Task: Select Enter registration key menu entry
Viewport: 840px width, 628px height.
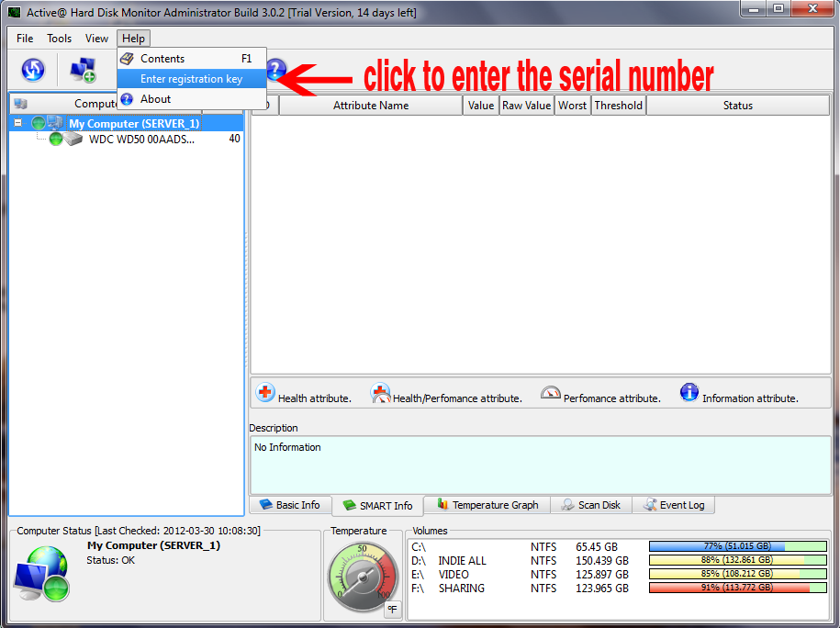Action: (192, 79)
